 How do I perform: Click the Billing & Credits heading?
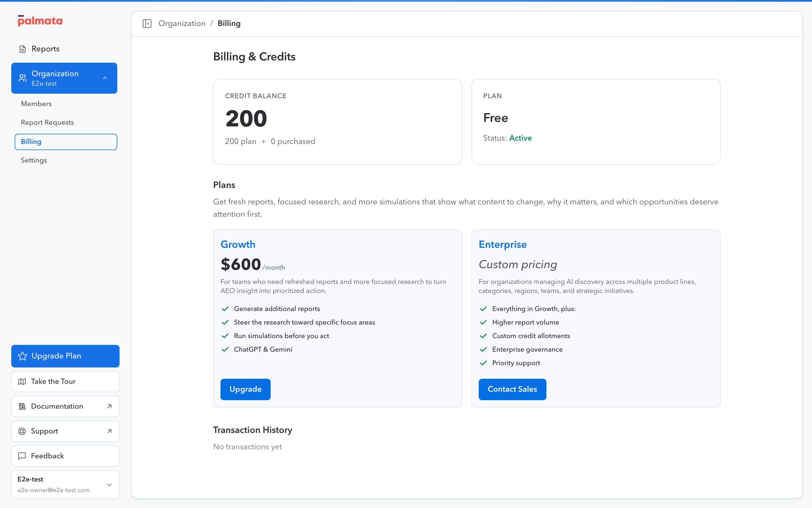pyautogui.click(x=254, y=57)
